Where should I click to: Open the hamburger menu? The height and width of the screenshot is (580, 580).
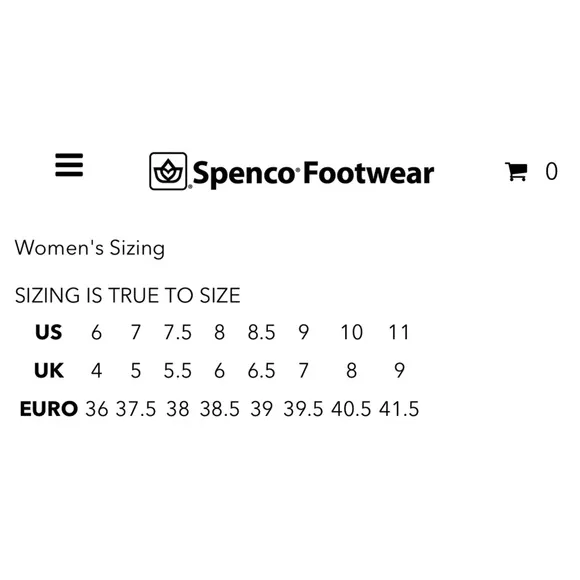pos(69,165)
